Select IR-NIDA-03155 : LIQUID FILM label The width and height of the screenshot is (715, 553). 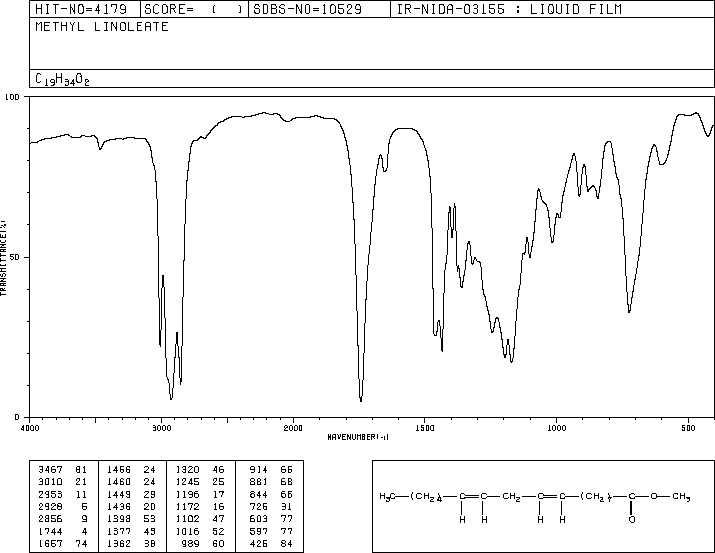click(509, 9)
